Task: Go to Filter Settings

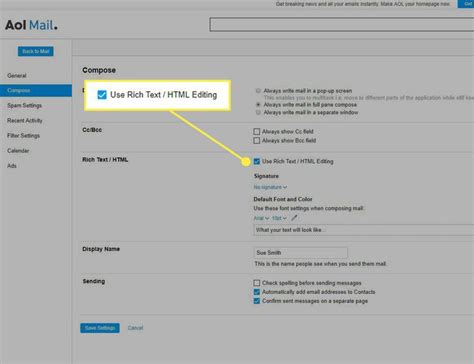Action: (x=23, y=136)
